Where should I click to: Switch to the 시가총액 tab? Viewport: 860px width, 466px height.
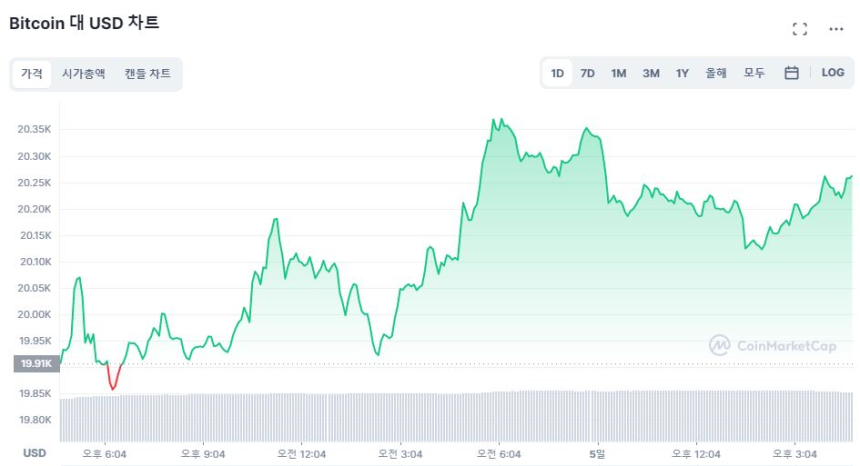[x=84, y=74]
